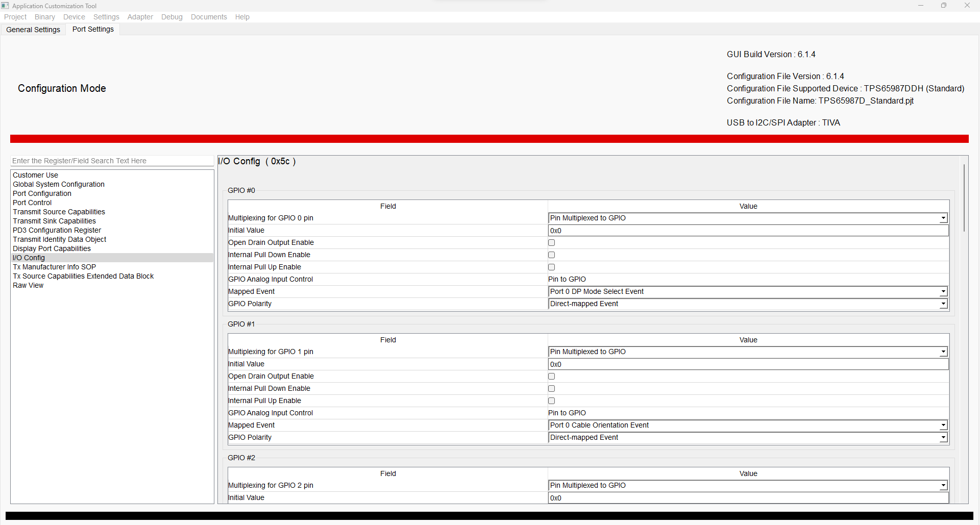Image resolution: width=980 pixels, height=525 pixels.
Task: Close the Application Customization Tool window
Action: (967, 6)
